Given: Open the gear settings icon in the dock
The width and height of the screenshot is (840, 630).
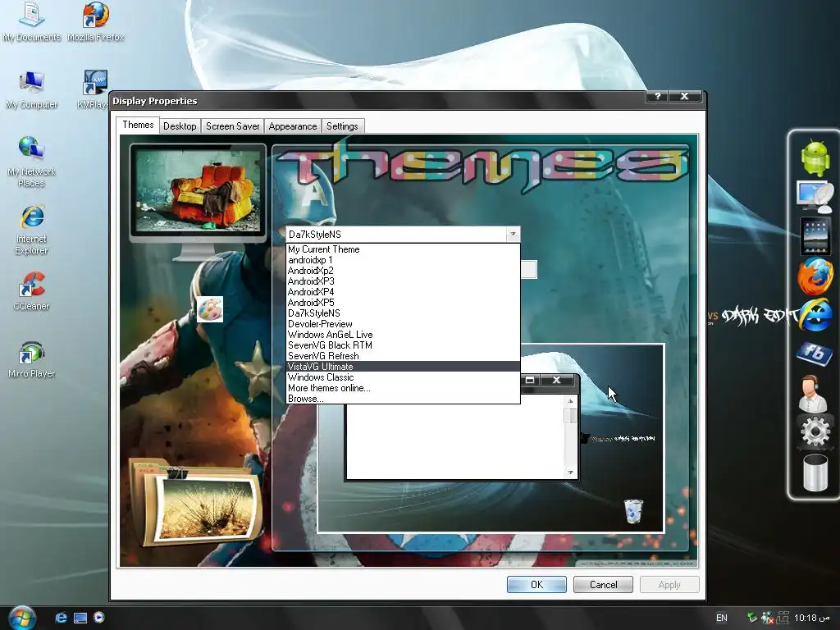Looking at the screenshot, I should click(x=815, y=431).
